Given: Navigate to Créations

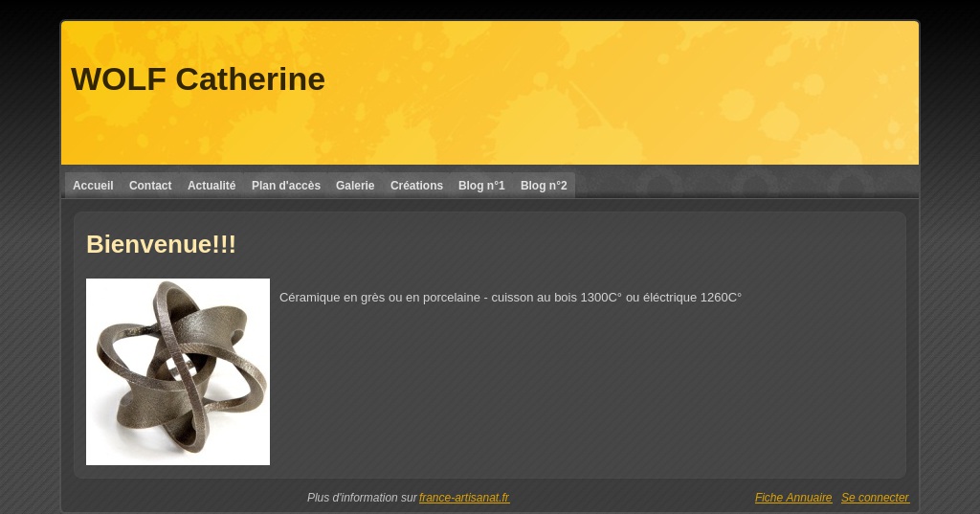Looking at the screenshot, I should coord(416,186).
